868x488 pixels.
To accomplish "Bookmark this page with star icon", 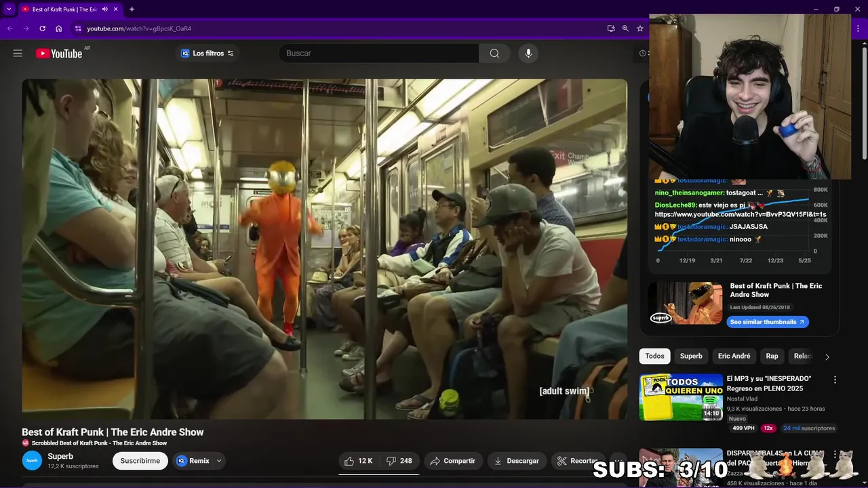I will point(639,28).
